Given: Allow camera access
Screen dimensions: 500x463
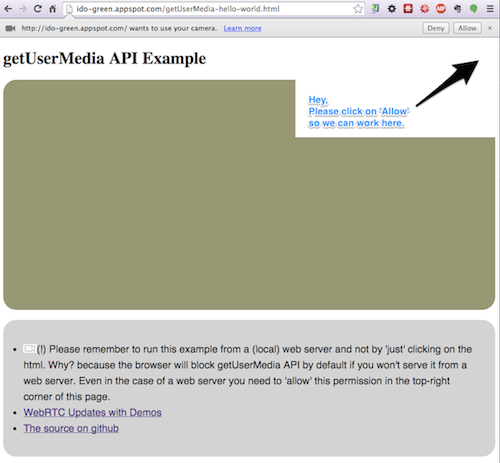Looking at the screenshot, I should (x=467, y=28).
